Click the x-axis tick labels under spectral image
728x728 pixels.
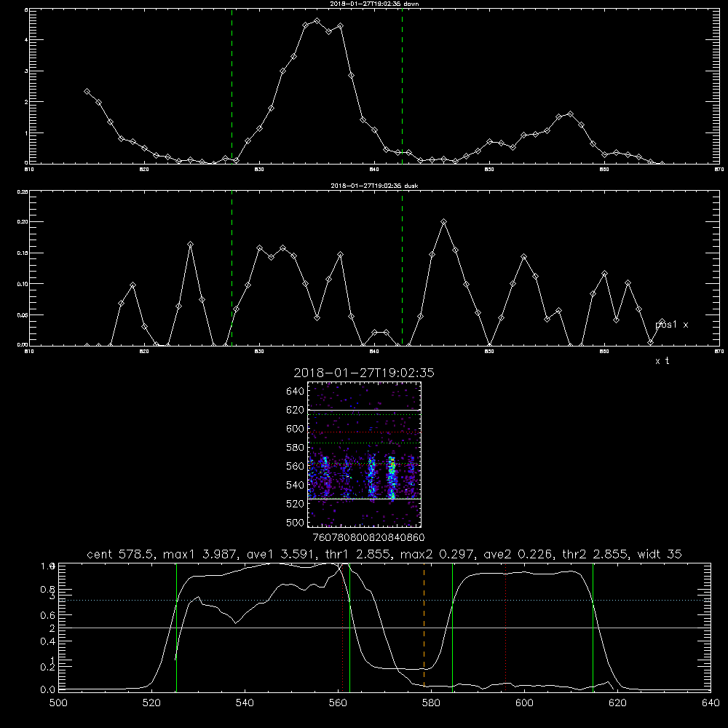pos(368,537)
